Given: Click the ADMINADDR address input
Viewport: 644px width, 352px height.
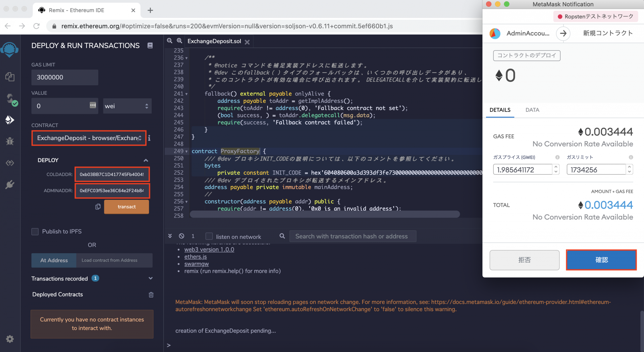Looking at the screenshot, I should point(112,190).
